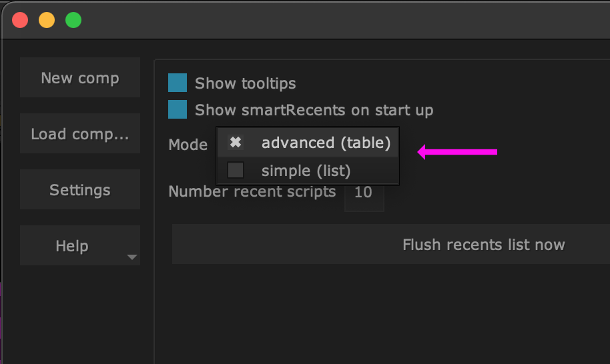Click the Number recent scripts field
Image resolution: width=610 pixels, height=364 pixels.
[364, 193]
